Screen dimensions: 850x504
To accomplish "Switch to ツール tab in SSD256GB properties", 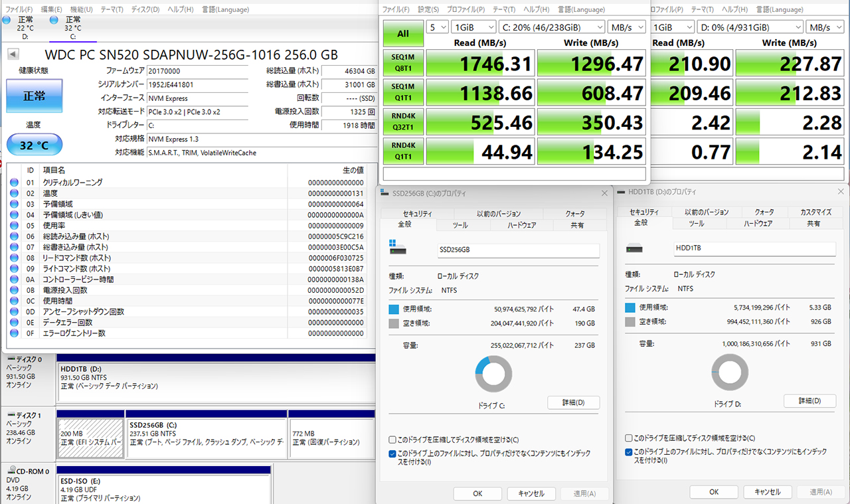I will (460, 225).
